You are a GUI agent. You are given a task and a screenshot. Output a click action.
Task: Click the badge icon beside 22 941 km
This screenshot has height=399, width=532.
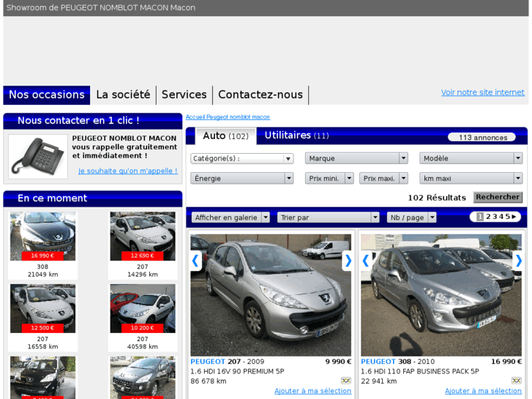tap(516, 381)
